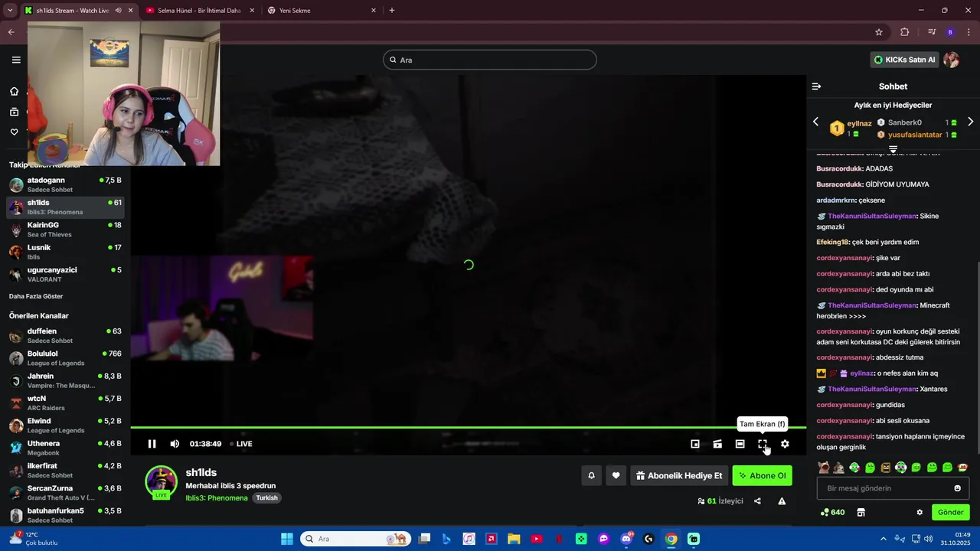Open player settings gear icon
The width and height of the screenshot is (980, 551).
(785, 444)
